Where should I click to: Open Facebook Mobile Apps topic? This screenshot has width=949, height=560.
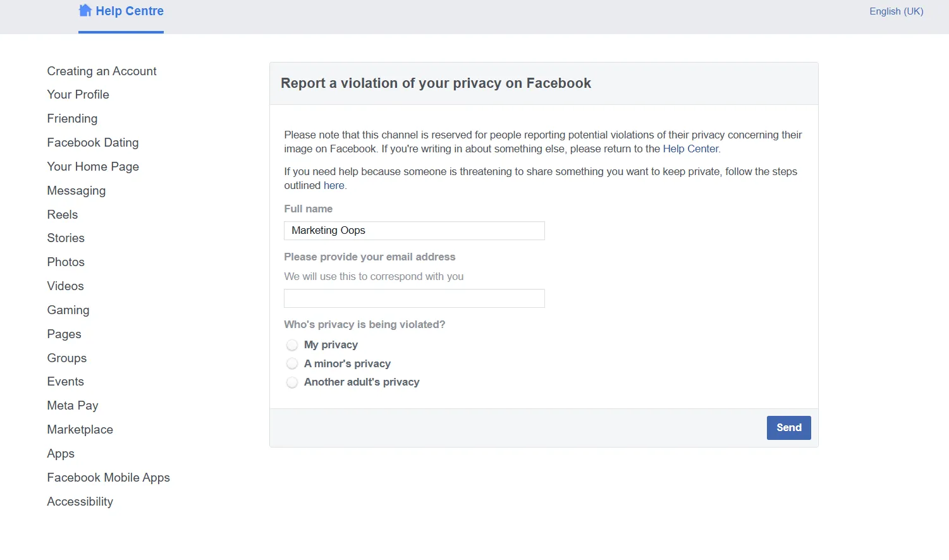[x=108, y=478]
